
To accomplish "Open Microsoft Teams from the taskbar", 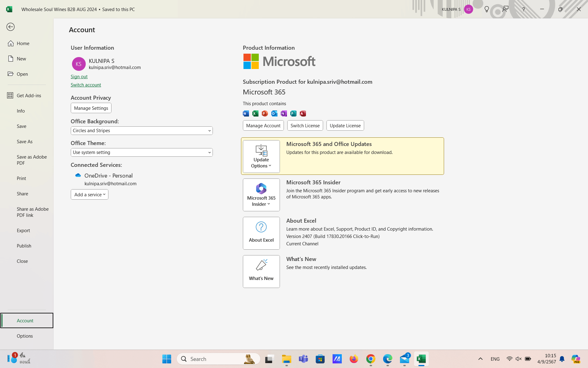I will (303, 359).
